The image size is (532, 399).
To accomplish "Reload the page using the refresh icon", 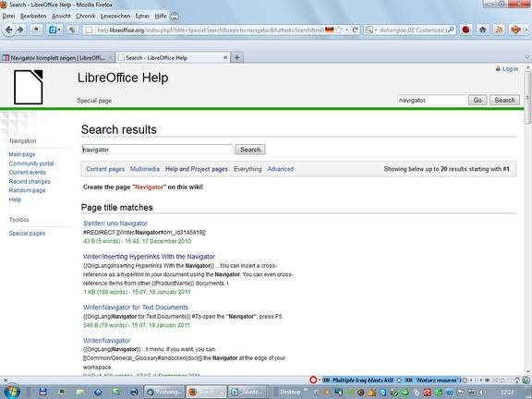I will [x=355, y=30].
